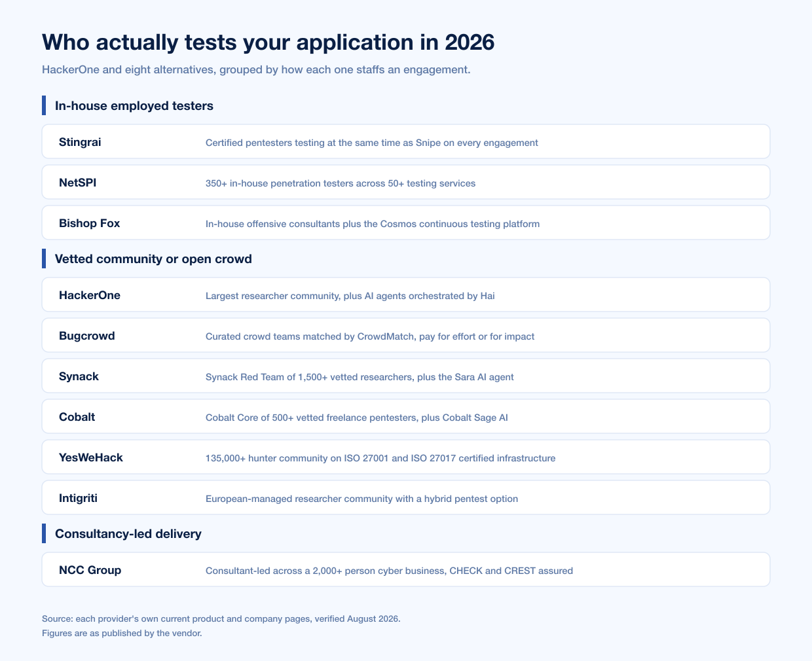The height and width of the screenshot is (661, 812).
Task: Click the Cosmos continuous testing platform description
Action: click(373, 224)
